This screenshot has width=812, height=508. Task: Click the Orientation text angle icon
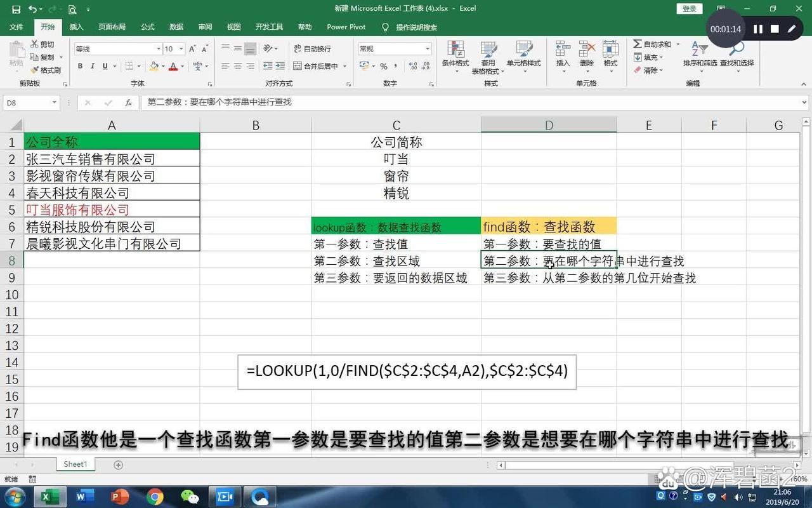[x=268, y=49]
